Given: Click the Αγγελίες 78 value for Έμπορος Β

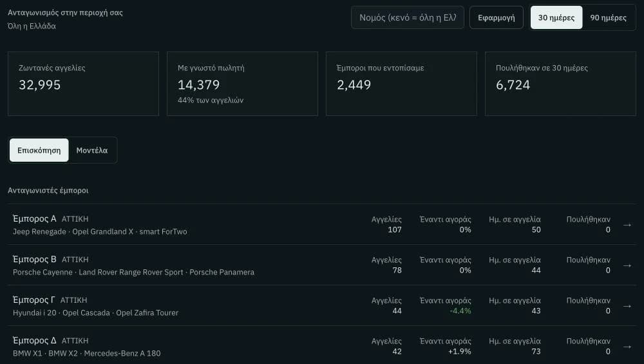Looking at the screenshot, I should [x=397, y=271].
